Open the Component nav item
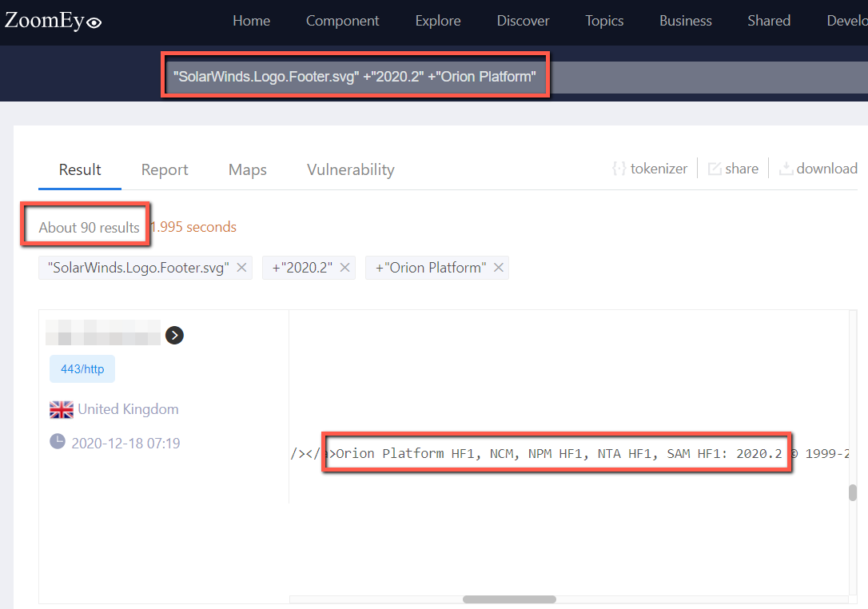Screen dimensions: 868x609 pos(342,21)
